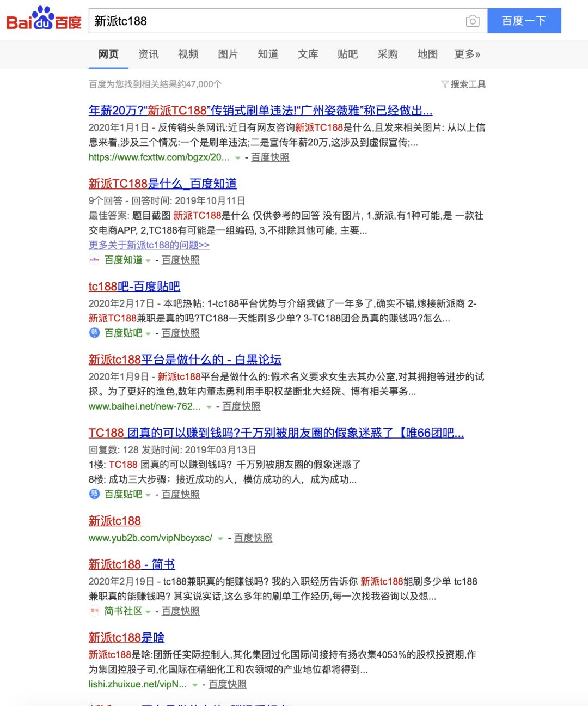Viewport: 588px width, 706px height.
Task: Open 搜索工具 search tools
Action: (468, 84)
